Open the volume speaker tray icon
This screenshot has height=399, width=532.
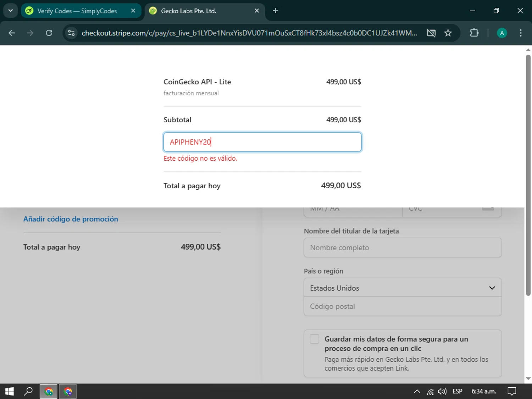pos(442,391)
